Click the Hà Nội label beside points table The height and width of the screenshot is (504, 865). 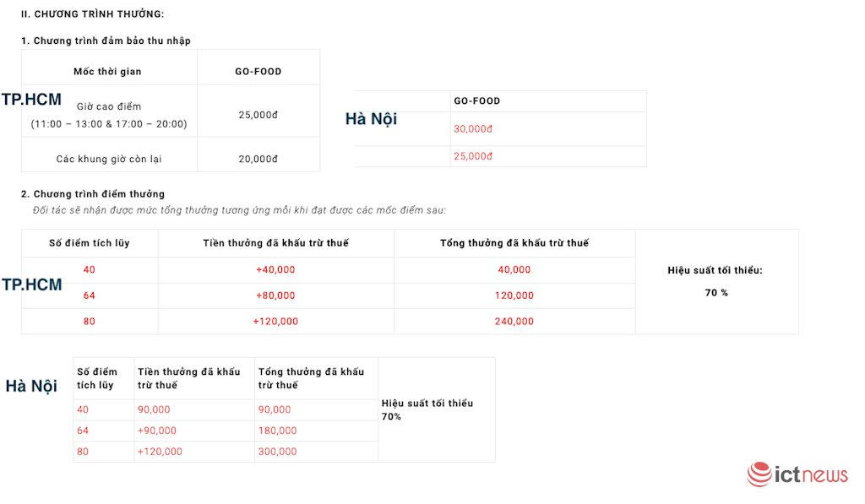[x=31, y=386]
